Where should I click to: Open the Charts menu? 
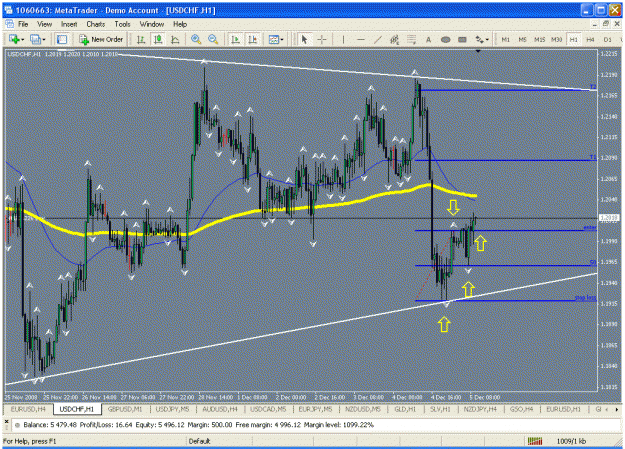96,24
